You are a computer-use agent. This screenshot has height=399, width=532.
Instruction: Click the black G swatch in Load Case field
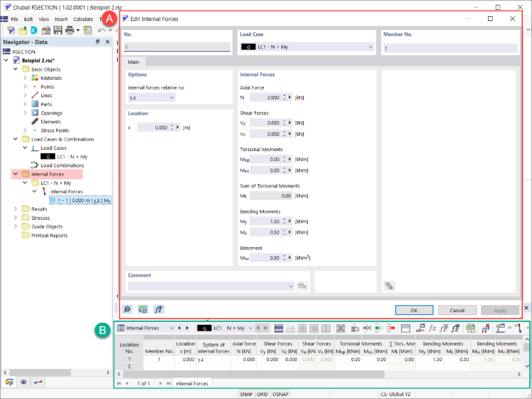tap(248, 47)
